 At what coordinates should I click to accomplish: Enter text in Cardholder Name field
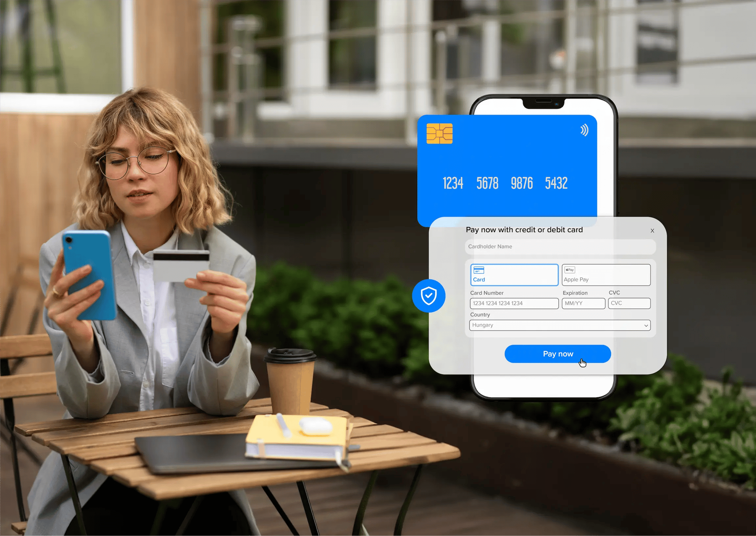558,247
